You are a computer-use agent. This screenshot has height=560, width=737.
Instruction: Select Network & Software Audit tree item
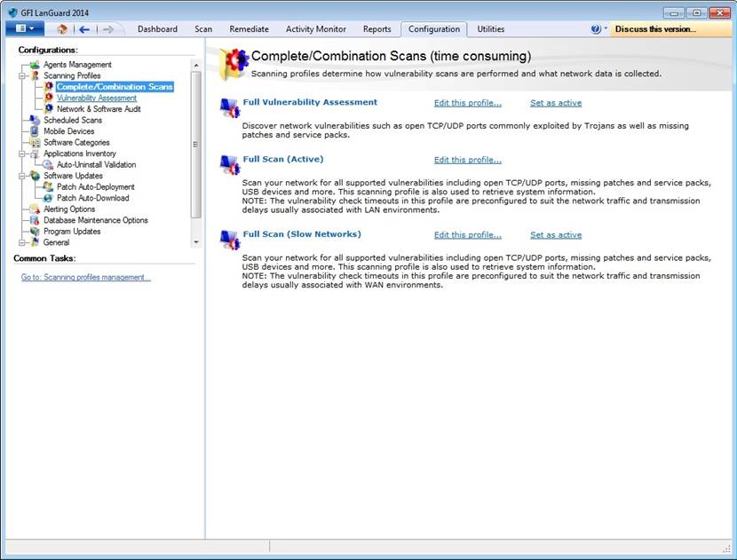pos(99,109)
